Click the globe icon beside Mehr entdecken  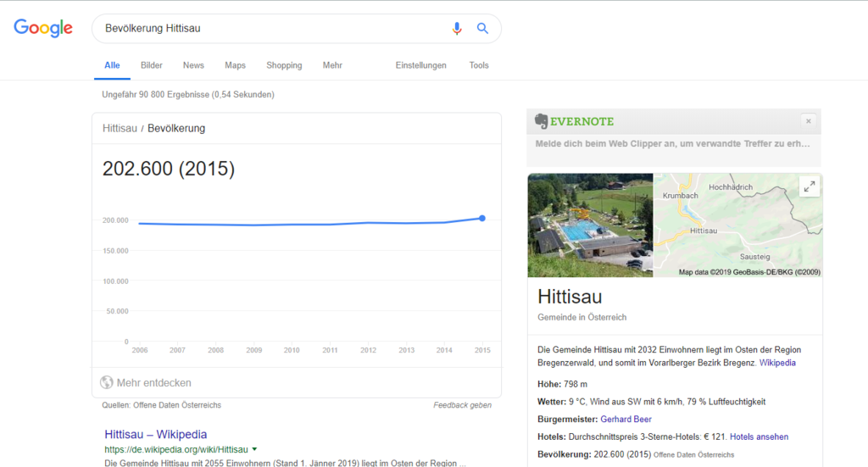click(x=106, y=382)
